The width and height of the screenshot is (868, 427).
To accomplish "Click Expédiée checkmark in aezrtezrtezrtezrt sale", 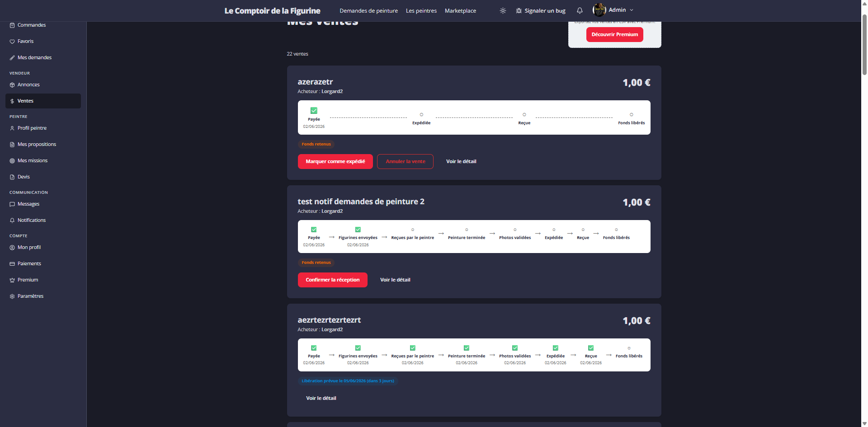I will click(x=556, y=348).
